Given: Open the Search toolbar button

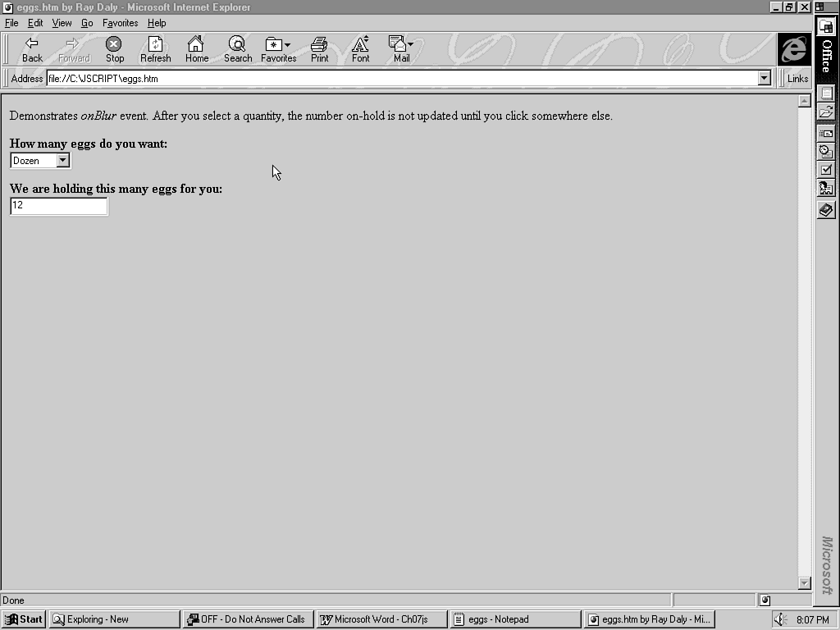Looking at the screenshot, I should click(238, 50).
